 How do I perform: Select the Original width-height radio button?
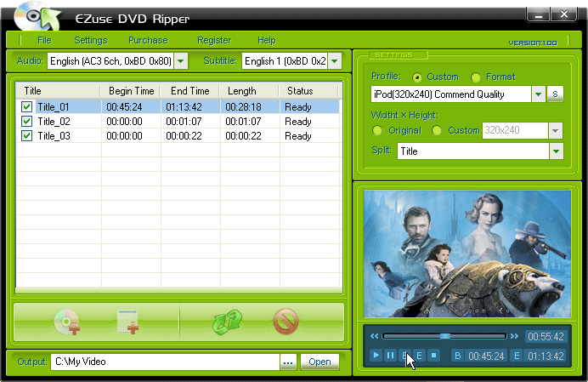click(377, 130)
